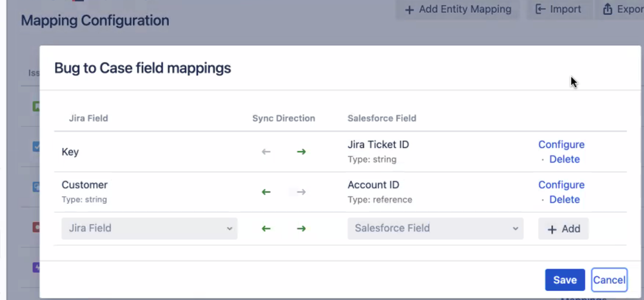644x300 pixels.
Task: Select the Customer Jira field text
Action: tap(84, 185)
